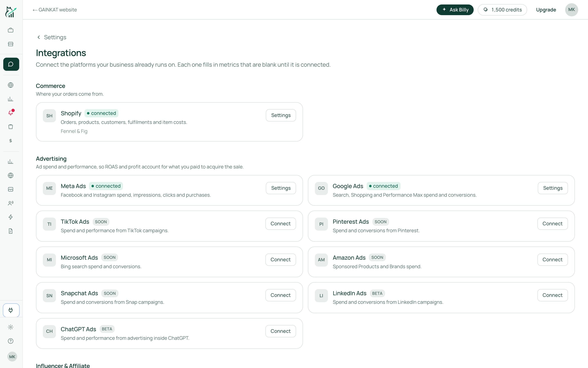Connect Snapchat Ads

(280, 295)
